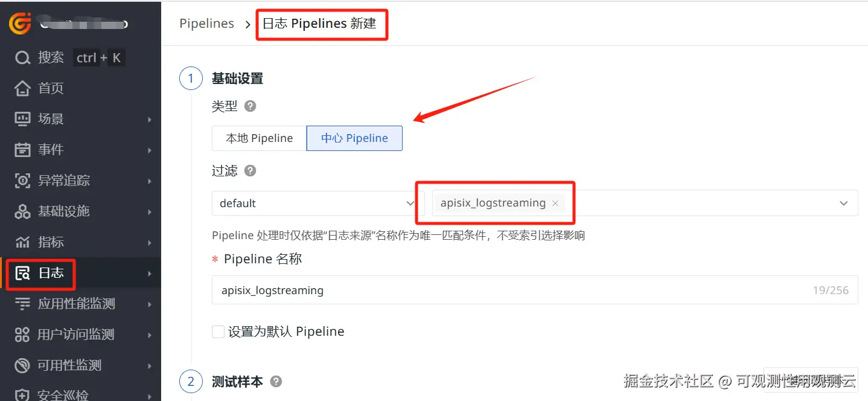Open the 基础设施 infrastructure icon
This screenshot has height=401, width=868.
[x=22, y=211]
